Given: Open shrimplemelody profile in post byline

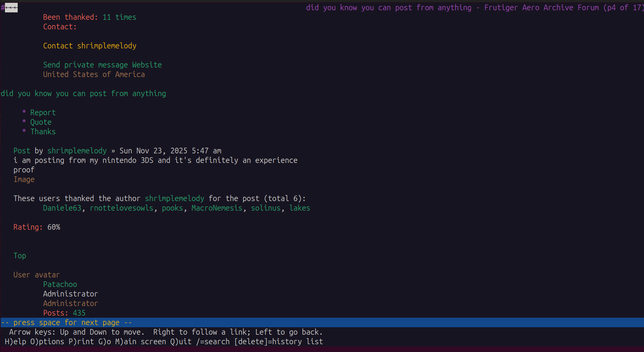Looking at the screenshot, I should point(77,151).
